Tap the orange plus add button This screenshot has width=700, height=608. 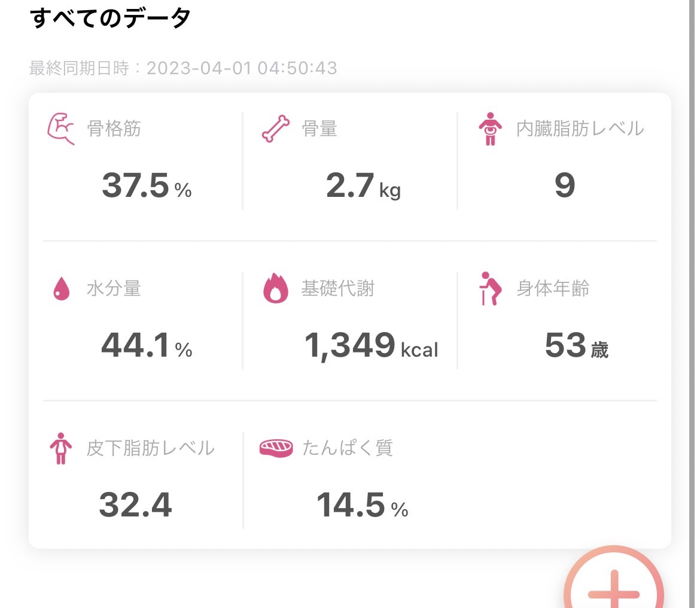pos(614,580)
